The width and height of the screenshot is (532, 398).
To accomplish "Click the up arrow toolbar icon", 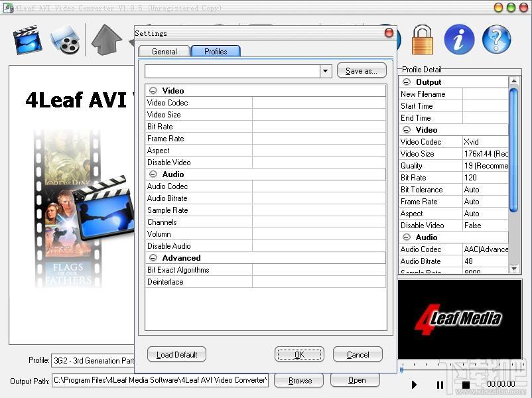I will pyautogui.click(x=107, y=40).
